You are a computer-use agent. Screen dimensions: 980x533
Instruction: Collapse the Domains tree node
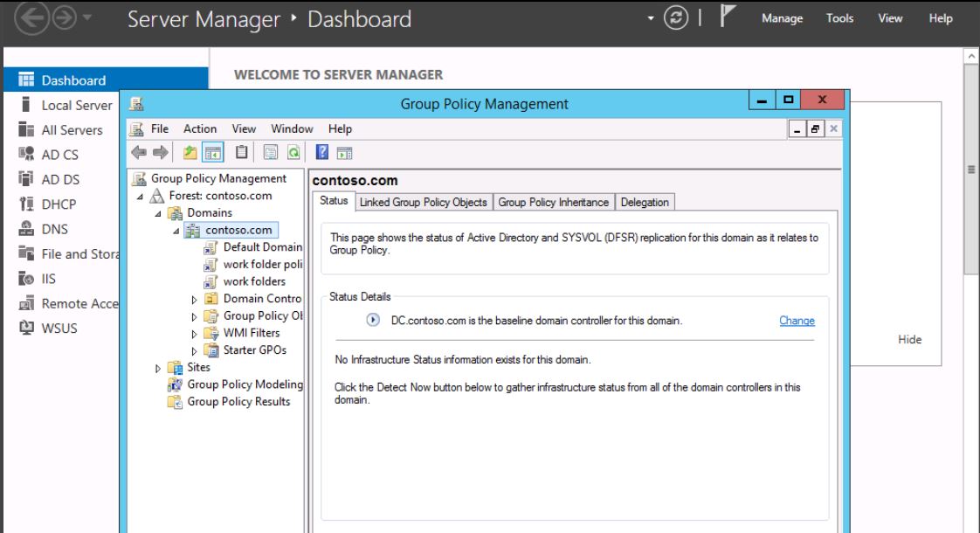(157, 213)
